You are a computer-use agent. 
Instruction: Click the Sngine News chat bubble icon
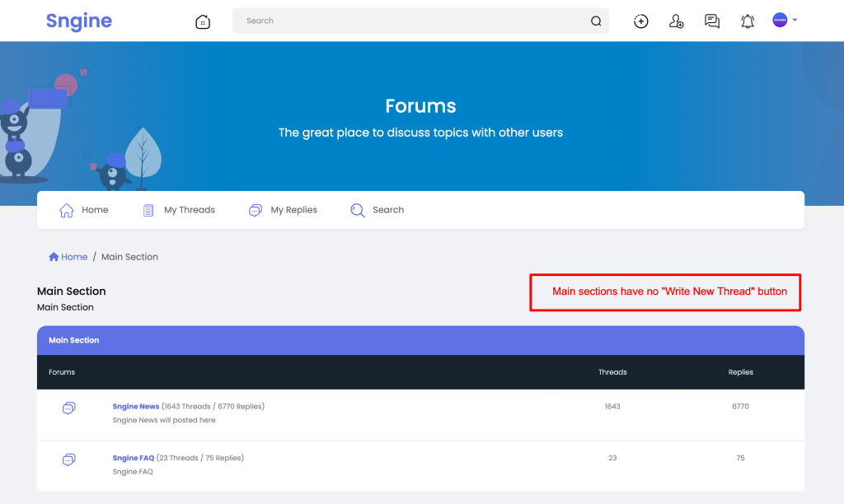click(x=69, y=408)
